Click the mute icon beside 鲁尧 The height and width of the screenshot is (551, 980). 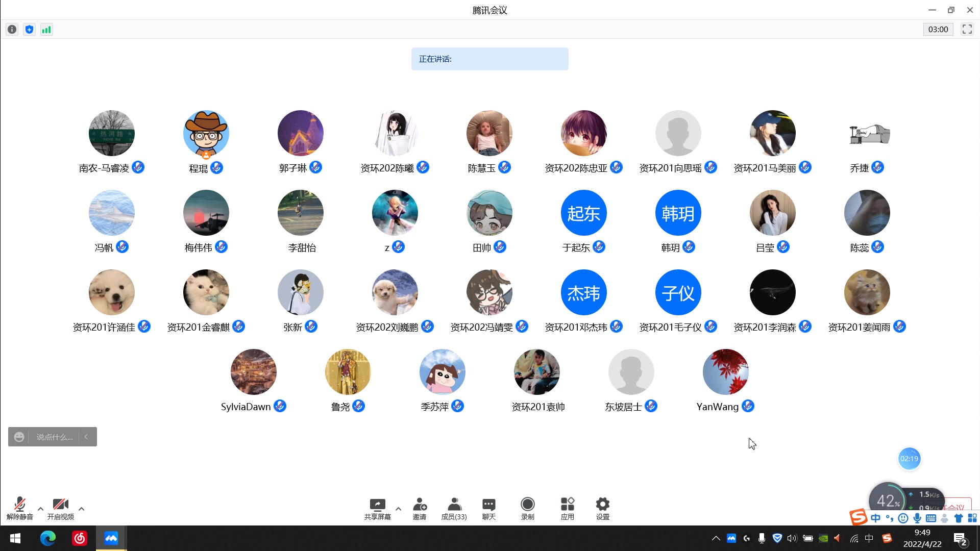358,406
